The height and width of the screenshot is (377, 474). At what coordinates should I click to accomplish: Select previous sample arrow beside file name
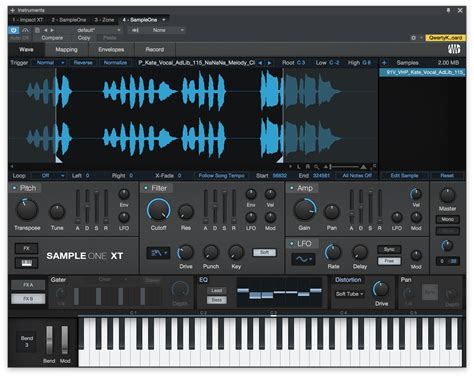point(260,63)
